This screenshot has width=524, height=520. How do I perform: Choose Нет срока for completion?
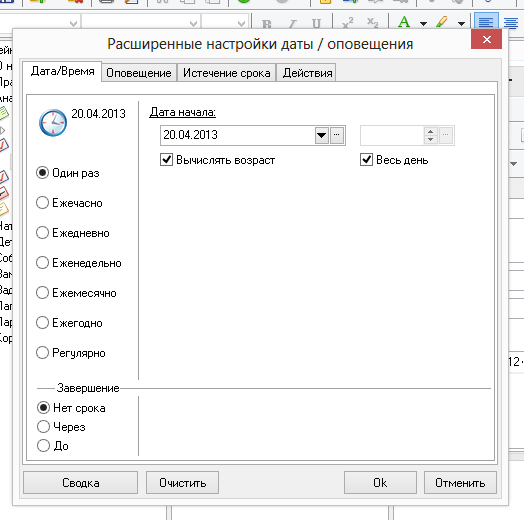(x=71, y=408)
